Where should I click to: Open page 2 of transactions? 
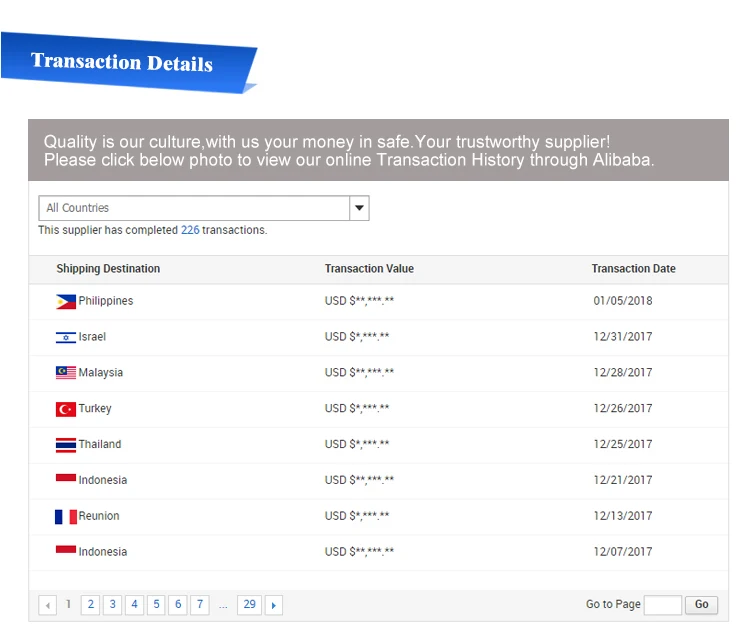(x=91, y=604)
